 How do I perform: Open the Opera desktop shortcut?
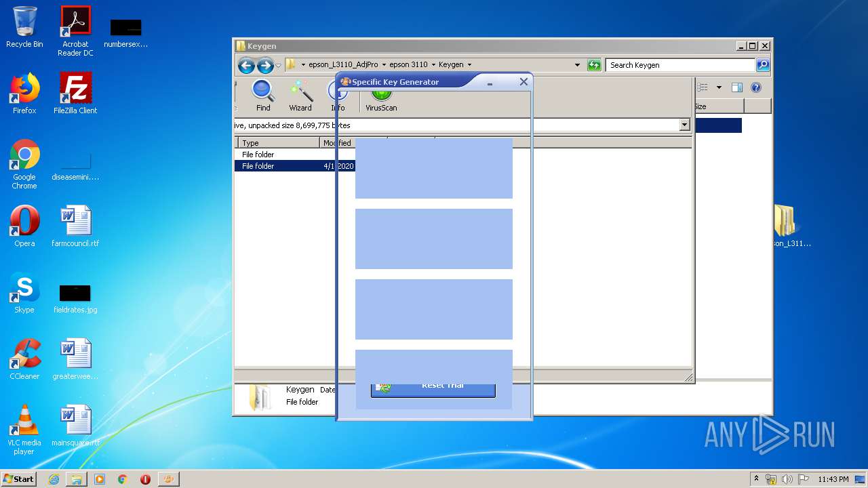[24, 226]
